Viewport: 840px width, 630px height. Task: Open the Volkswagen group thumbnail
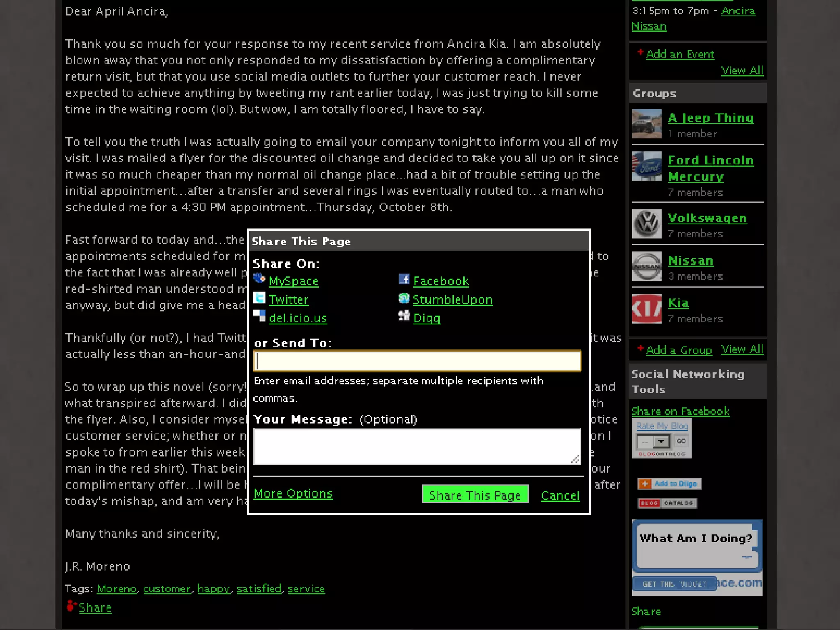coord(646,224)
